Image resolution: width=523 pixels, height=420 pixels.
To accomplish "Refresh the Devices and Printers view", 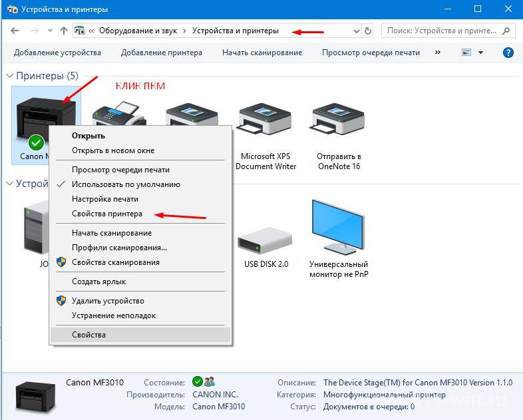I will [x=367, y=31].
